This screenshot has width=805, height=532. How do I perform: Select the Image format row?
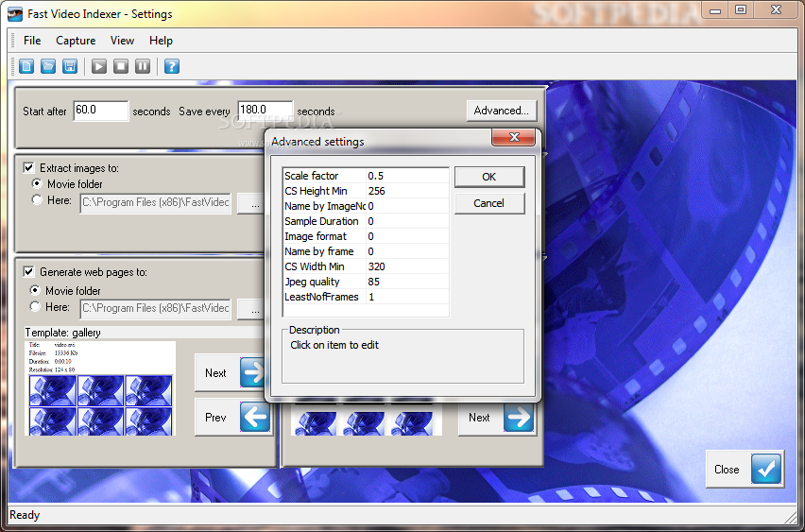pyautogui.click(x=366, y=236)
